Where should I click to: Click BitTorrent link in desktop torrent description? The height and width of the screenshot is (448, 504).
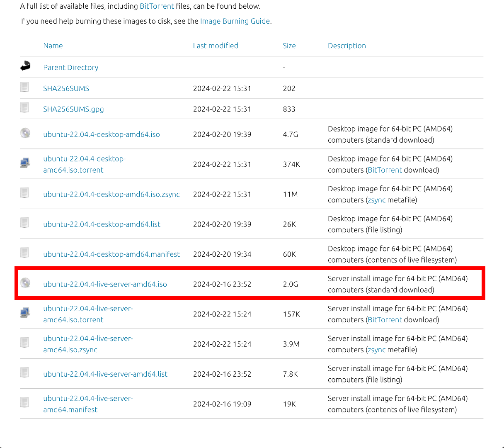click(385, 170)
